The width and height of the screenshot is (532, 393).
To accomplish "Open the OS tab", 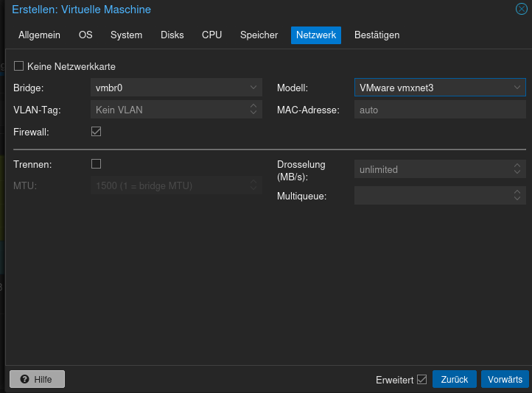I will tap(85, 35).
